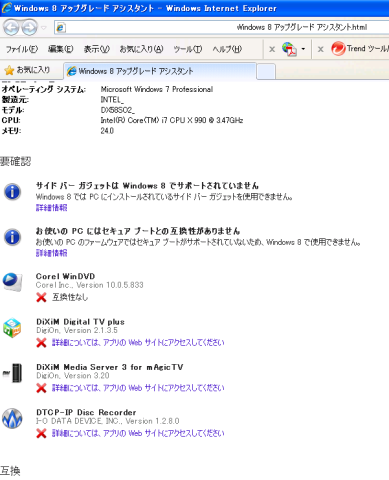Click the 要確認 section heading
The width and height of the screenshot is (389, 480).
16,162
